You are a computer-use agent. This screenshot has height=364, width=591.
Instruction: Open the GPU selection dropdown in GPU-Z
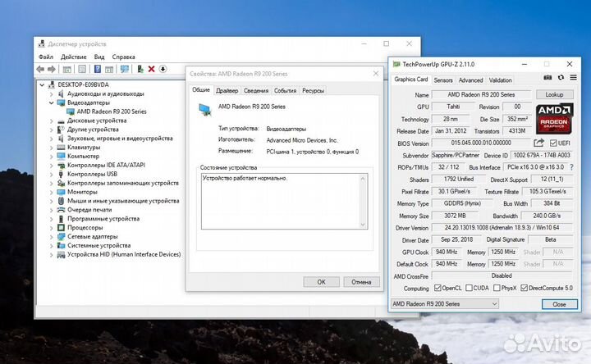click(465, 303)
